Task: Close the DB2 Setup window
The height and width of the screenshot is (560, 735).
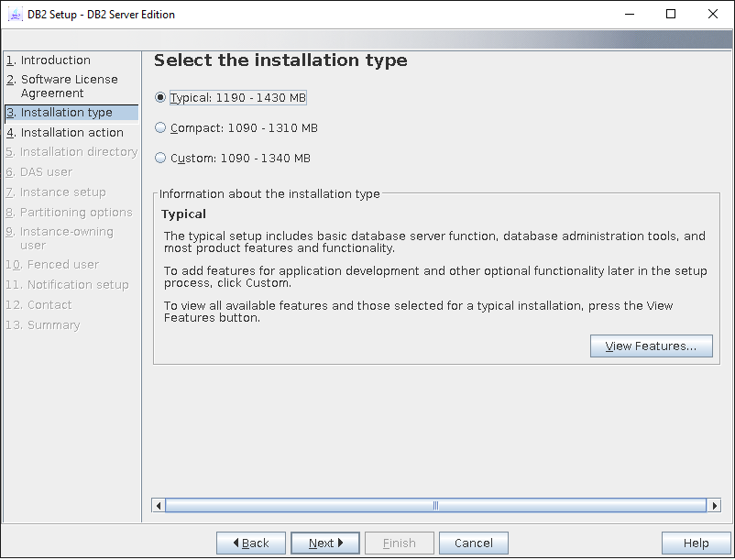Action: point(713,15)
